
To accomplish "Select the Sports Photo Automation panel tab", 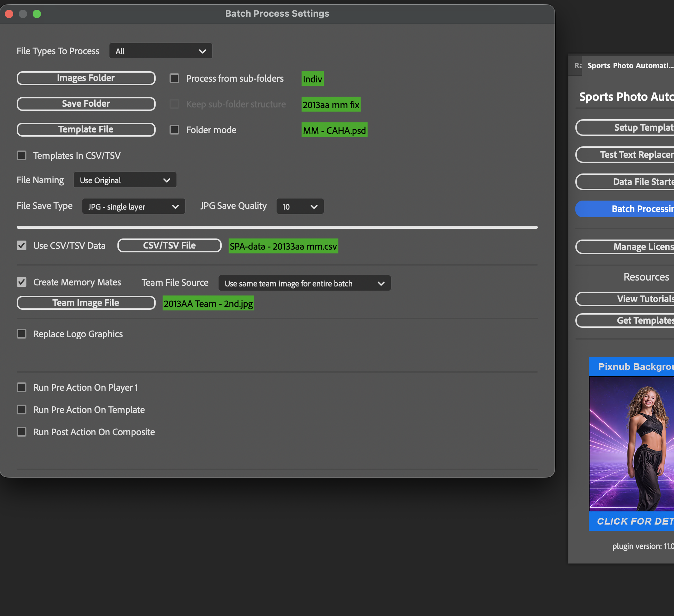I will [x=630, y=66].
